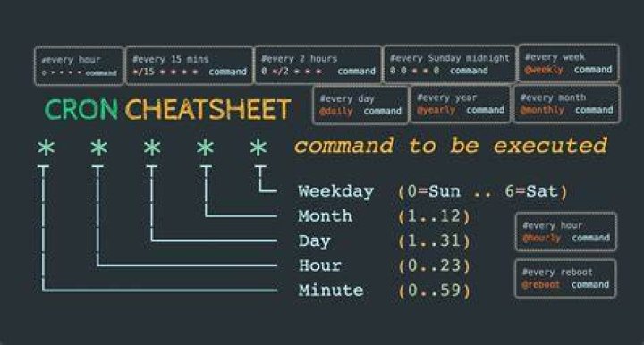Click the "(1..31)" day range
This screenshot has width=644, height=345.
[434, 241]
